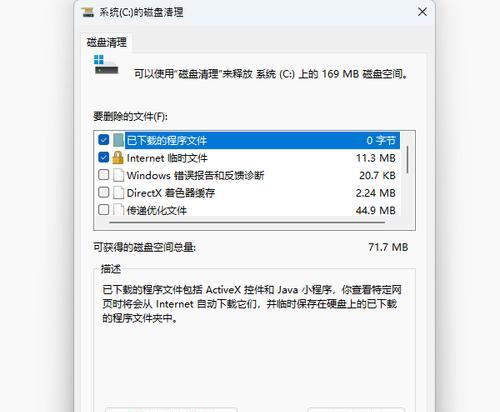Select the Internet 临时文件 list row
The height and width of the screenshot is (412, 500).
[x=247, y=158]
